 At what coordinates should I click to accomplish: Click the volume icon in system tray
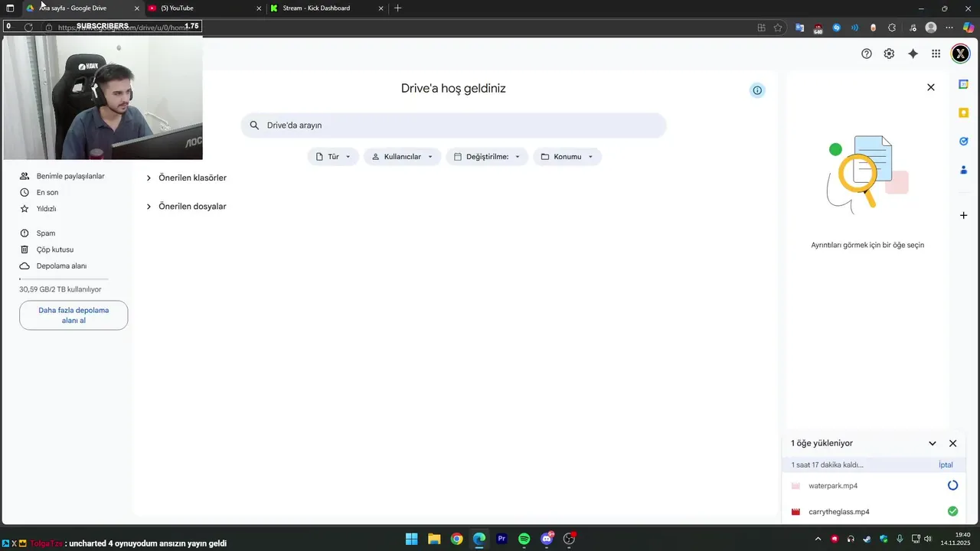tap(928, 539)
